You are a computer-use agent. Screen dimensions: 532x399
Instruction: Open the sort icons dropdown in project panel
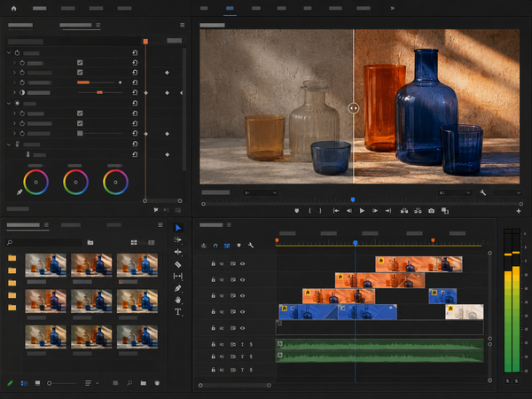point(91,383)
